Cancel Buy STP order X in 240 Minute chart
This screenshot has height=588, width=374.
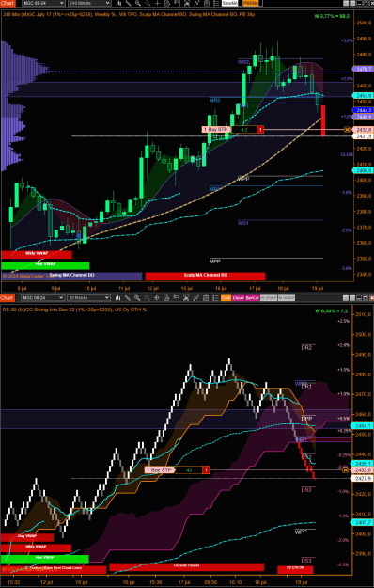click(347, 130)
